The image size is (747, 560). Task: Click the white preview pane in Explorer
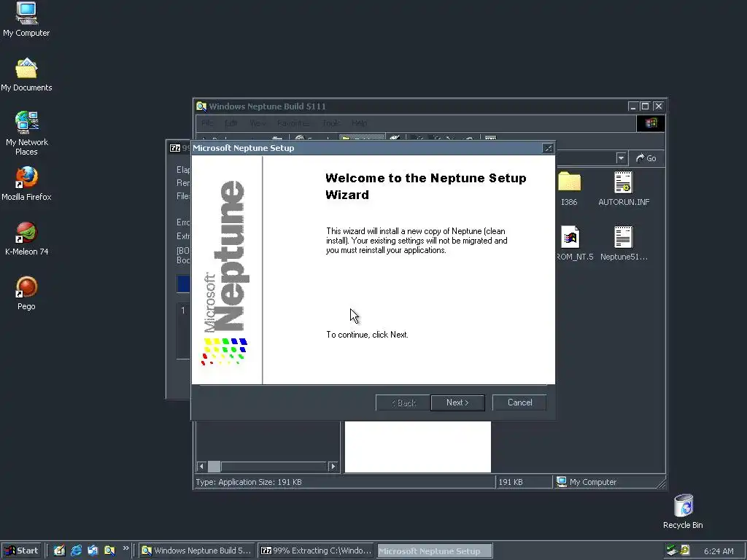[418, 447]
